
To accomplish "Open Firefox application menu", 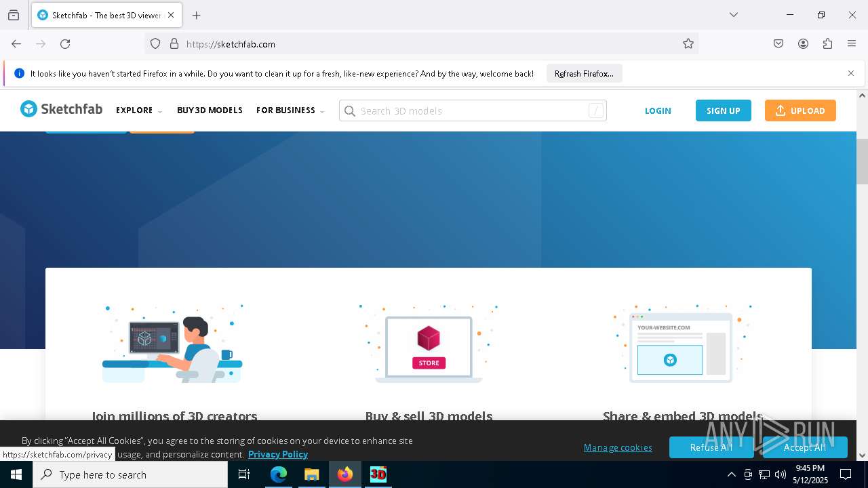I will click(852, 43).
